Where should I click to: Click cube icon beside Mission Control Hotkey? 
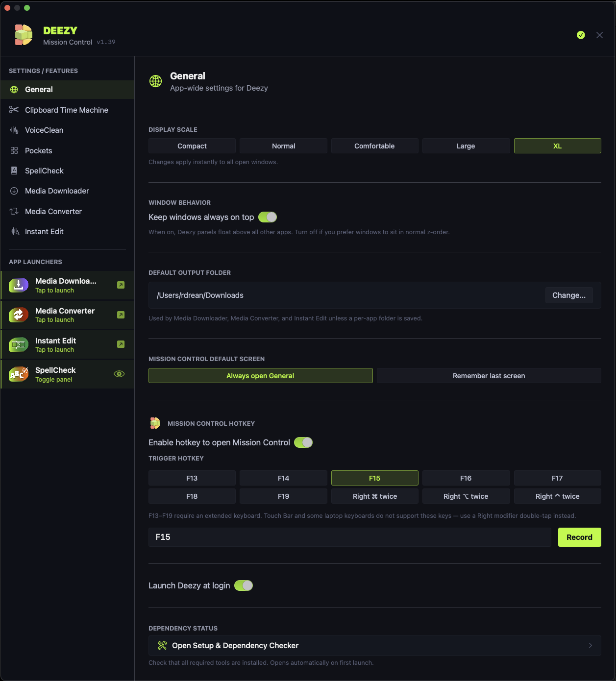click(x=155, y=423)
